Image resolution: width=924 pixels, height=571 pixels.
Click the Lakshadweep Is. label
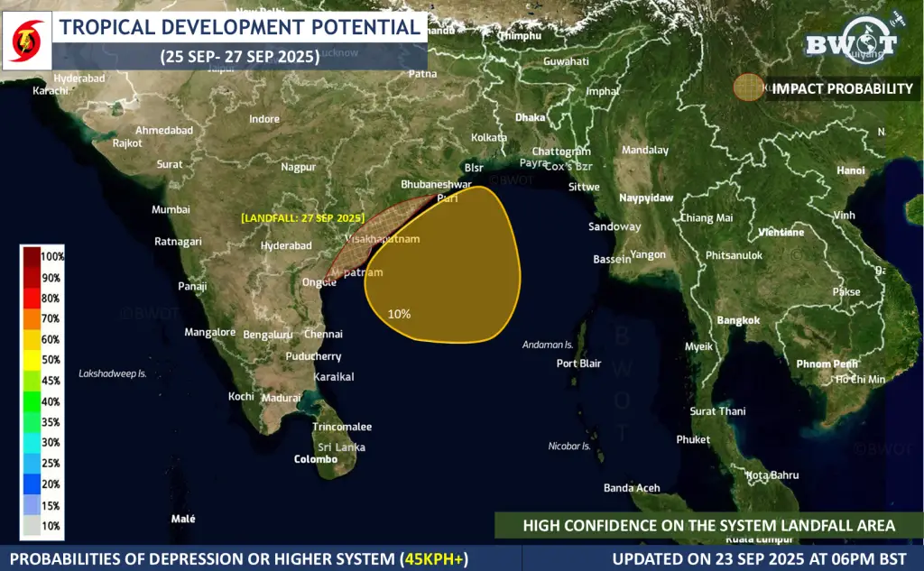(x=113, y=373)
